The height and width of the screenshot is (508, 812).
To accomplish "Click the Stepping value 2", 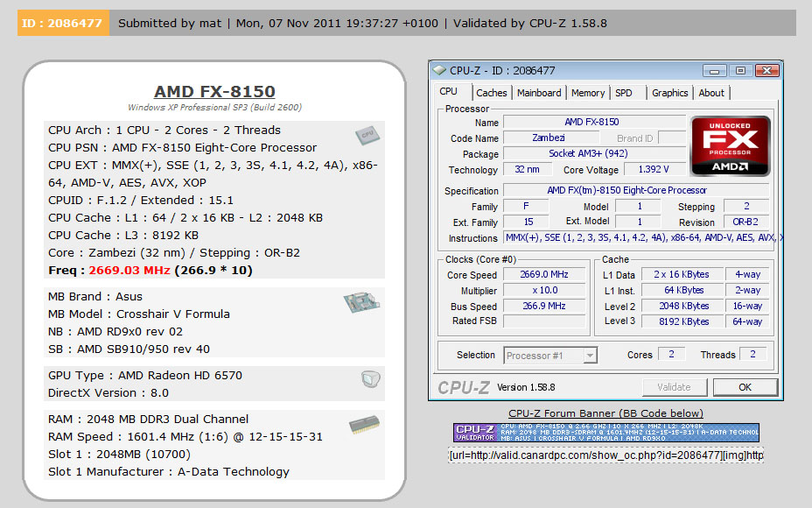I will click(746, 206).
